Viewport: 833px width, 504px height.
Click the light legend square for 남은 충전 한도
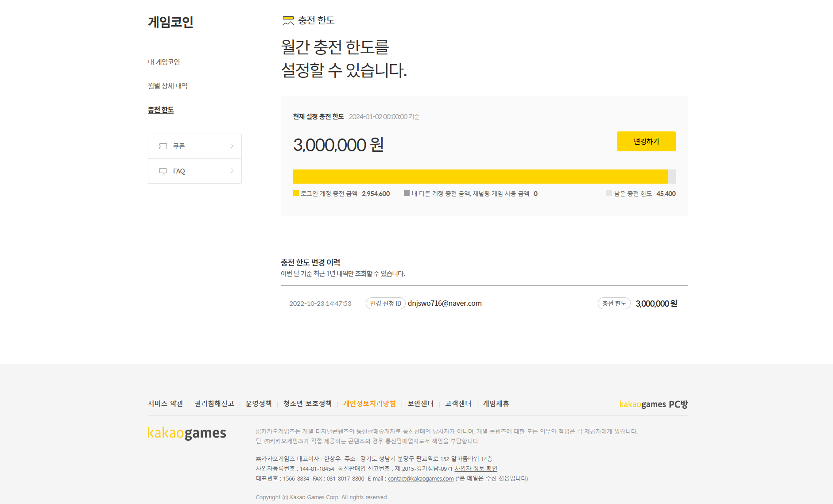pos(609,193)
